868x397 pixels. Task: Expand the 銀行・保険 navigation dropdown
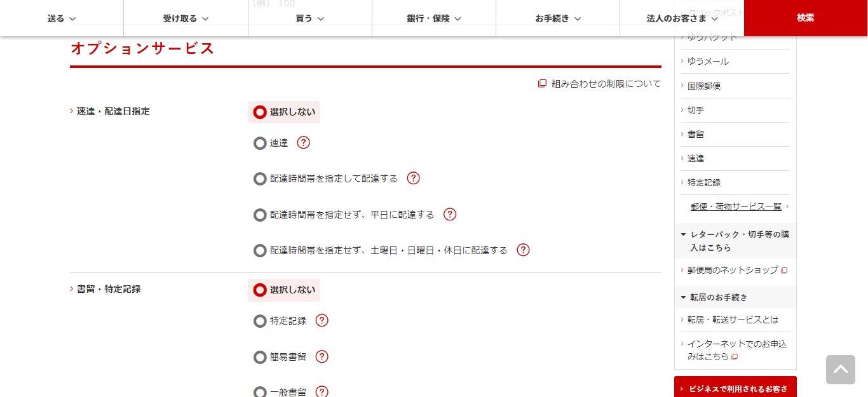pyautogui.click(x=434, y=18)
